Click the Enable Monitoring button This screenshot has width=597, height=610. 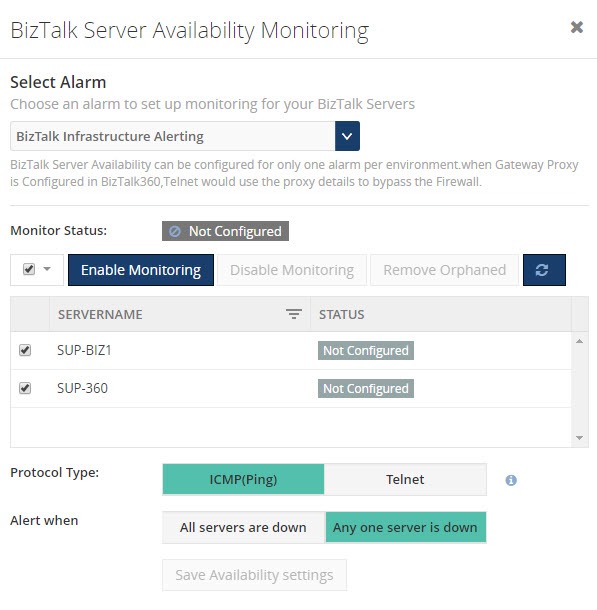coord(141,270)
